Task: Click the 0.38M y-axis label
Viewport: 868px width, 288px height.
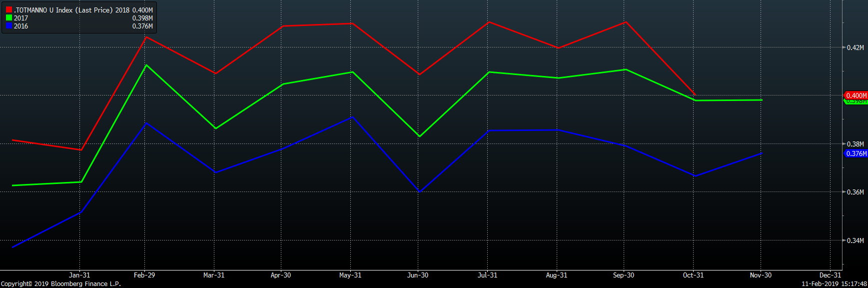Action: pyautogui.click(x=855, y=144)
